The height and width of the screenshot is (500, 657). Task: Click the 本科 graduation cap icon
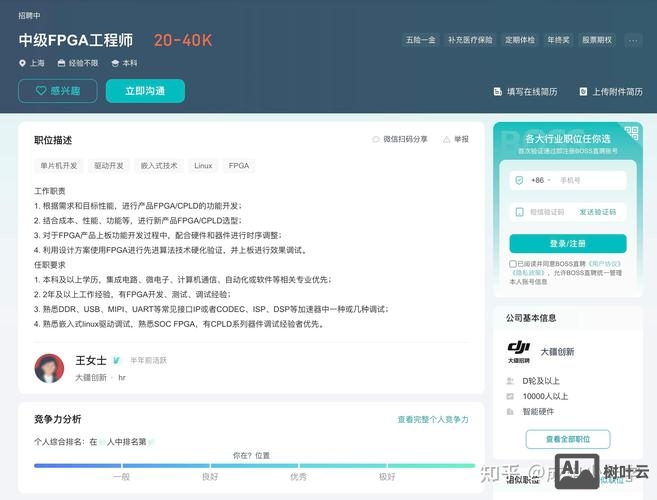115,63
